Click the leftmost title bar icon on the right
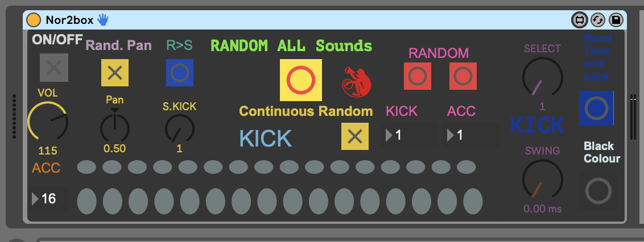 (579, 20)
